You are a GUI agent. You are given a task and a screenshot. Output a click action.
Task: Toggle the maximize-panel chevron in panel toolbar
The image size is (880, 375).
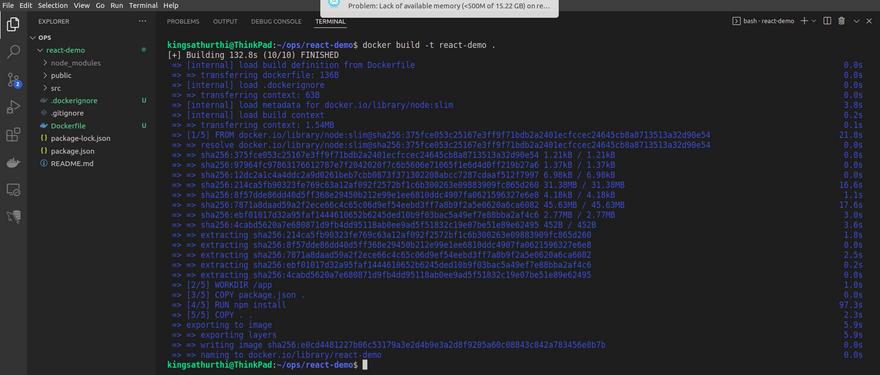[x=856, y=21]
